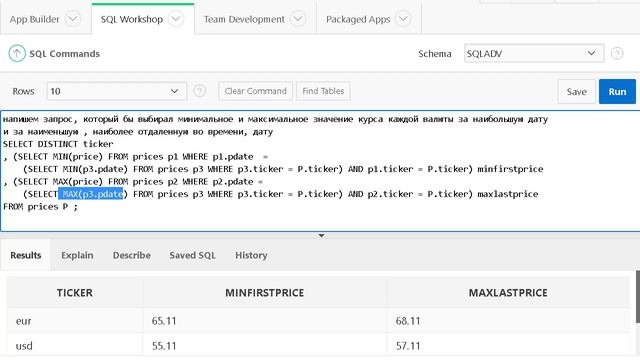The image size is (640, 360).
Task: Run the SQL query
Action: pos(617,91)
